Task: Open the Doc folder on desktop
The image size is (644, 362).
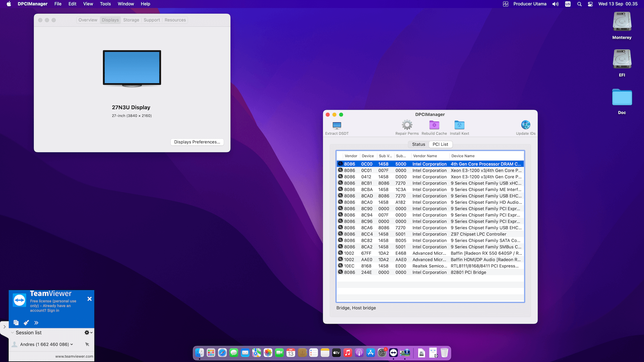Action: point(622,102)
